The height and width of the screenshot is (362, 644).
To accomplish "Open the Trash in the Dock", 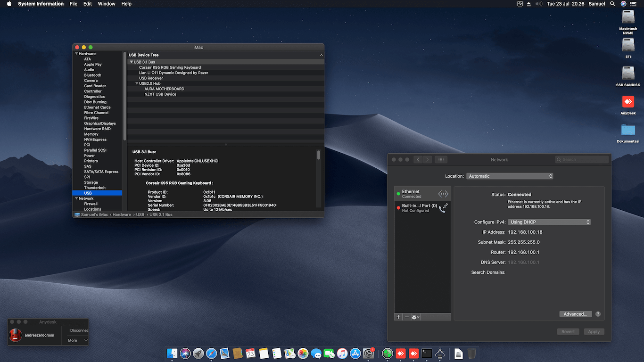I will click(472, 353).
